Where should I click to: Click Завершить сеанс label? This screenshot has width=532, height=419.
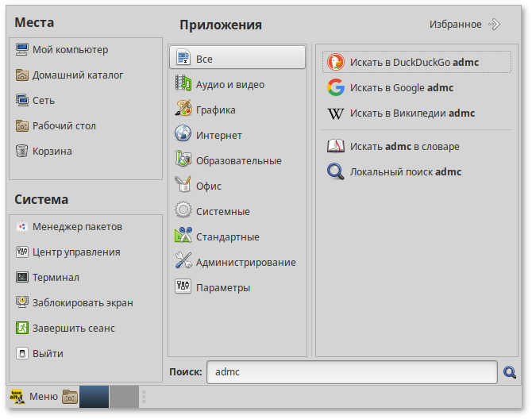74,329
